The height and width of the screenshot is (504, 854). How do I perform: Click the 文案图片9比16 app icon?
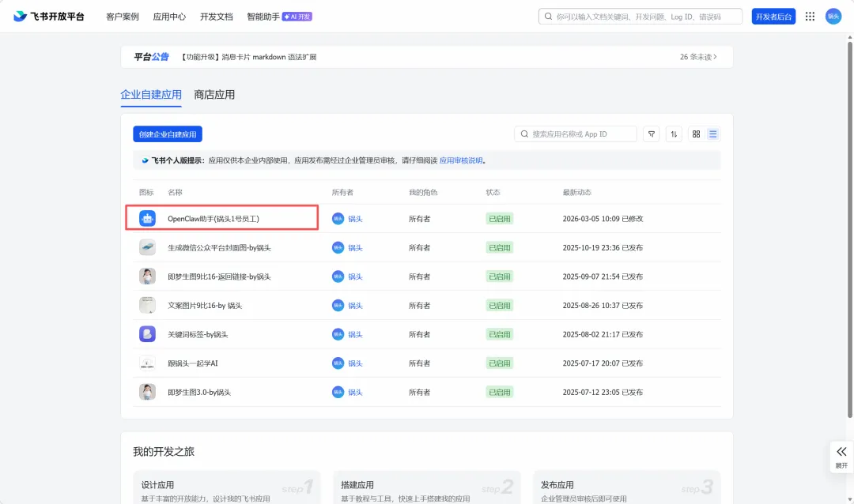pos(147,305)
